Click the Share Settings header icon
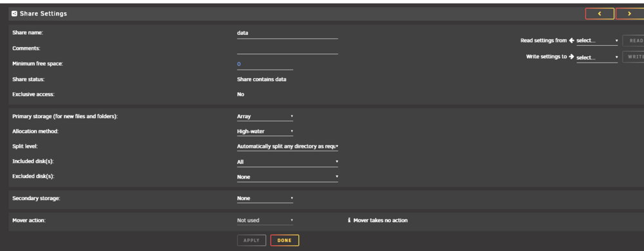This screenshot has width=644, height=251. pos(14,14)
